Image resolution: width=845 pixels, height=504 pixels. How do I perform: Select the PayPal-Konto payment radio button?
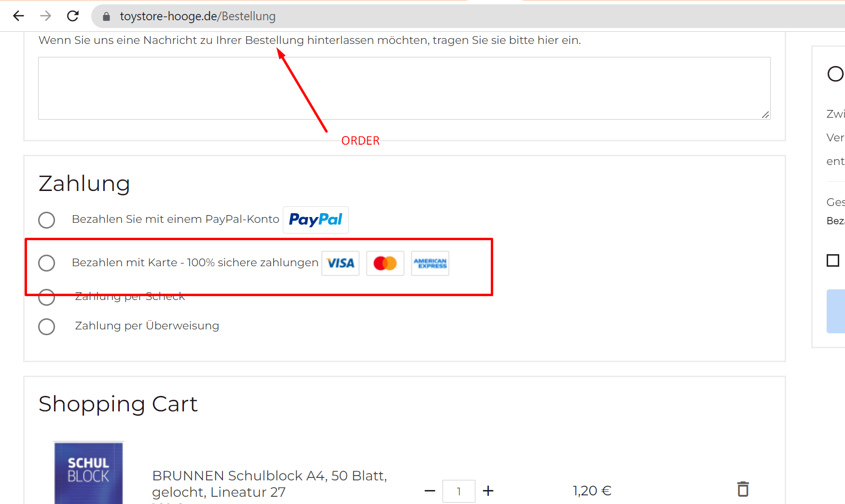coord(47,220)
